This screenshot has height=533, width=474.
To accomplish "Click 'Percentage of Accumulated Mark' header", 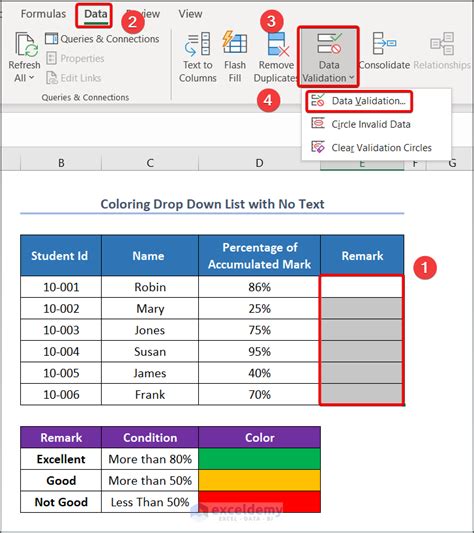I will [259, 256].
